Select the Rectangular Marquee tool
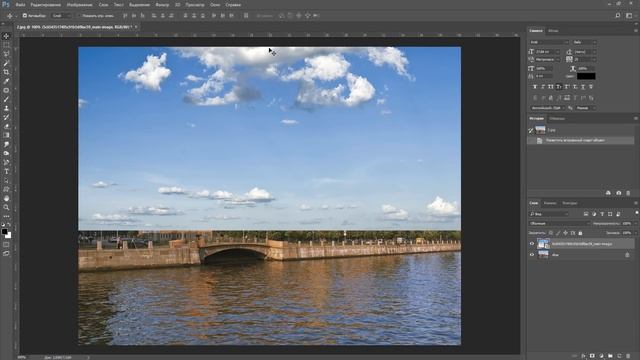 click(x=6, y=45)
